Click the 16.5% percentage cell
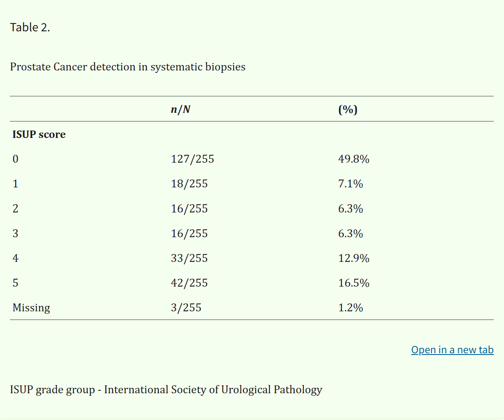The width and height of the screenshot is (504, 420). (354, 283)
